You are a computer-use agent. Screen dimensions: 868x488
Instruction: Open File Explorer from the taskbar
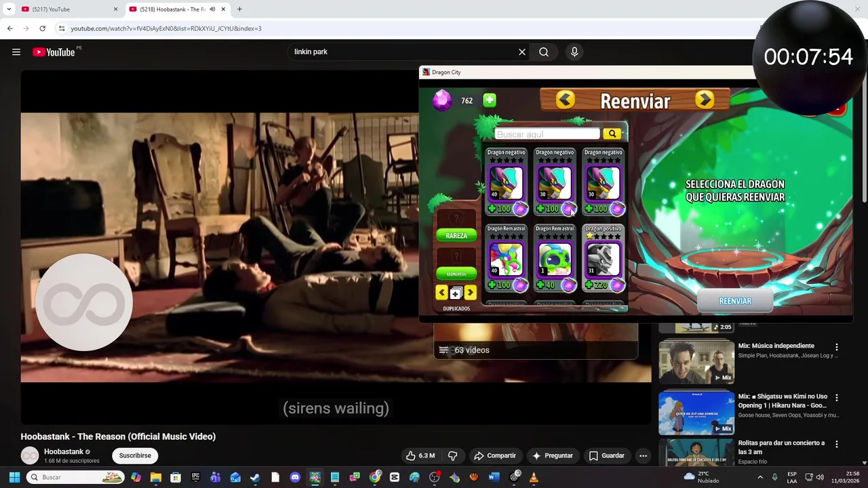click(155, 477)
